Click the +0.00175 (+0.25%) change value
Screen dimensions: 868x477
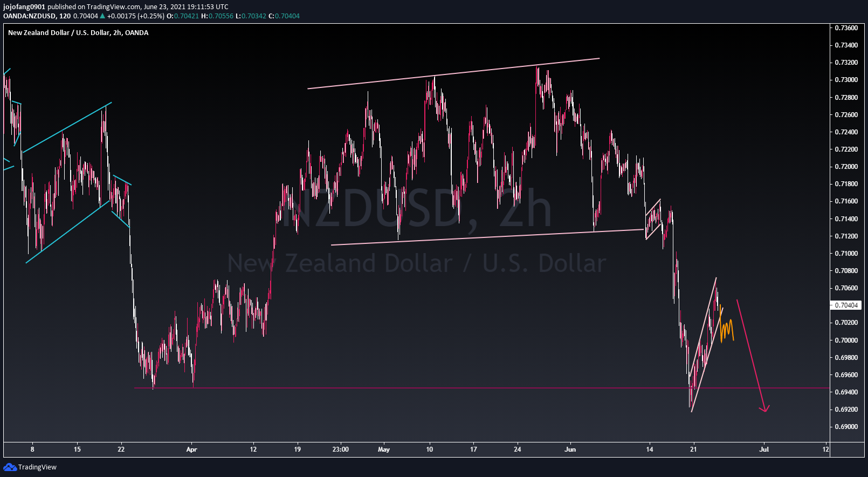pyautogui.click(x=135, y=16)
